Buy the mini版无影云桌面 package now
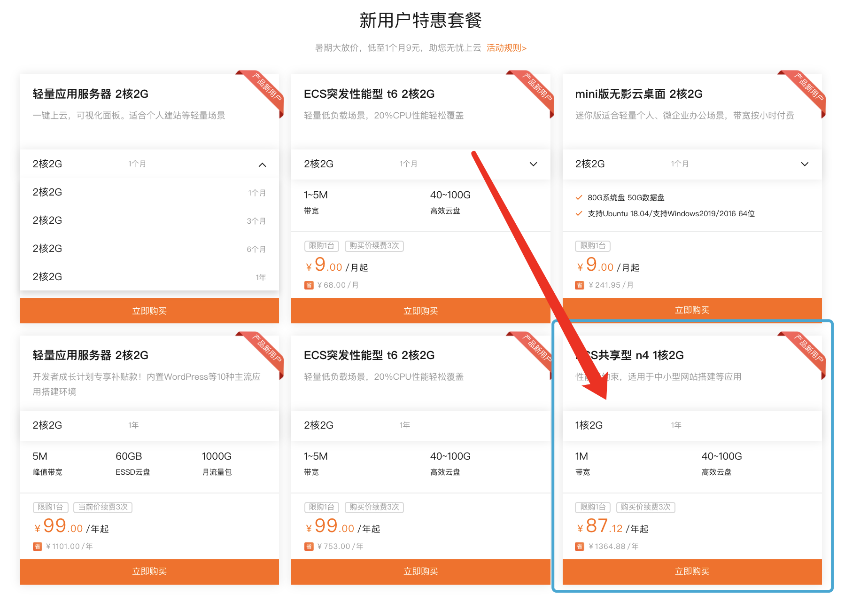Screen dimensions: 868x595 [x=692, y=310]
